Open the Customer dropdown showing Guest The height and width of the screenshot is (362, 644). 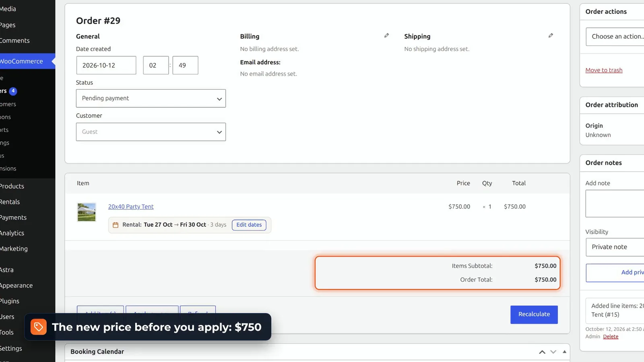pos(151,132)
